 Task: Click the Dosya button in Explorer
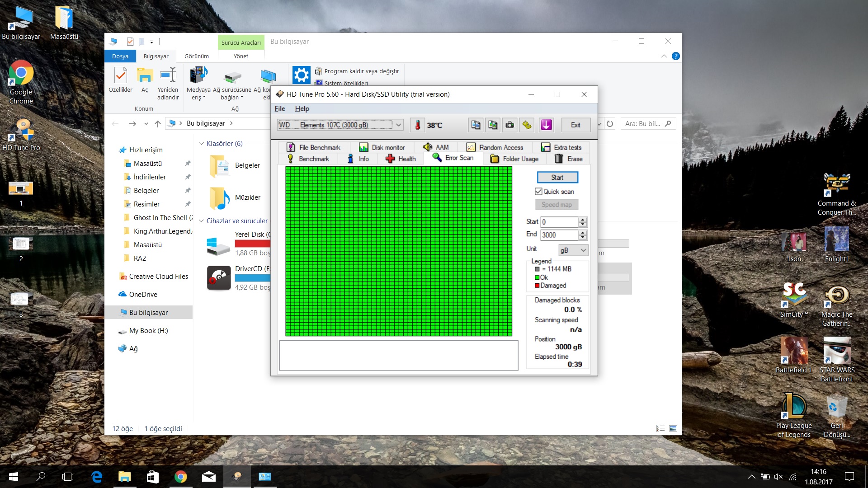(x=120, y=56)
